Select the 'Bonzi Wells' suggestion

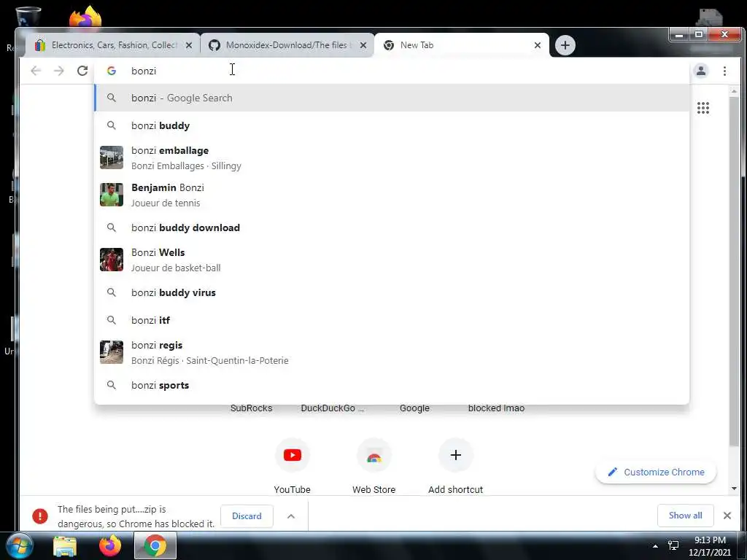coord(392,260)
